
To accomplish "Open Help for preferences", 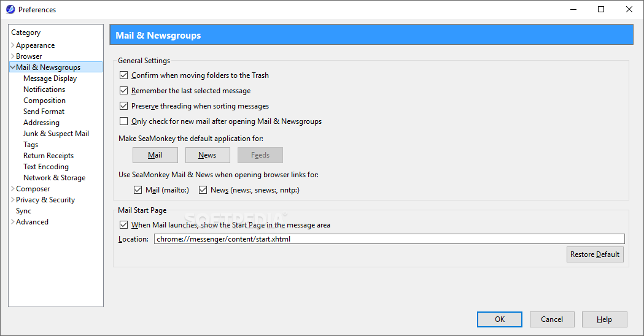I will [604, 319].
